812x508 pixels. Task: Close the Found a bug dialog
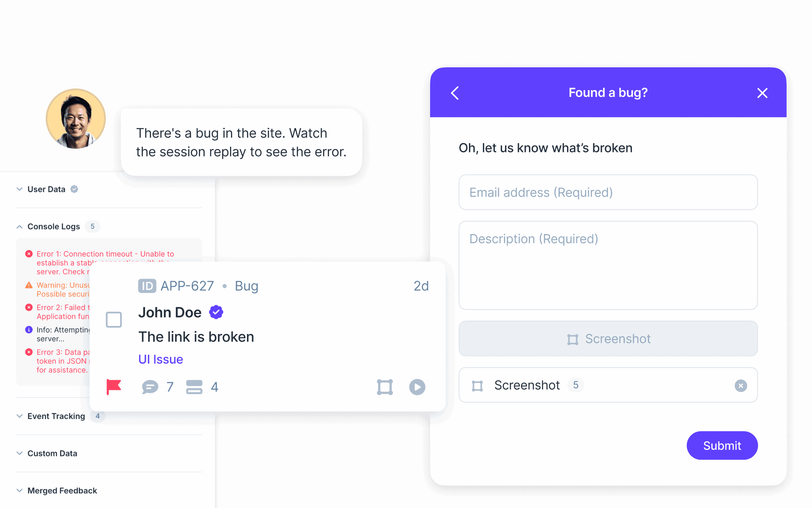pyautogui.click(x=762, y=93)
